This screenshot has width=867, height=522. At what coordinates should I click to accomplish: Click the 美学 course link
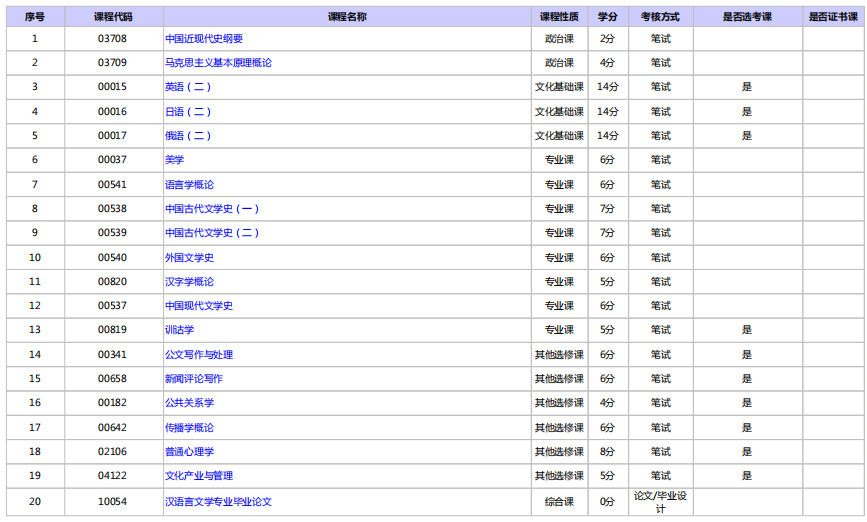[x=174, y=160]
